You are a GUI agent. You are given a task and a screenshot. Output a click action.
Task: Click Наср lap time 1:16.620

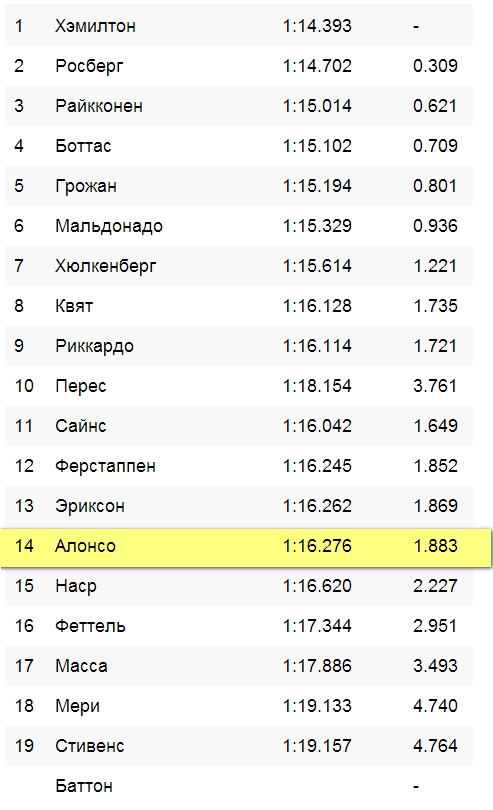(x=317, y=586)
